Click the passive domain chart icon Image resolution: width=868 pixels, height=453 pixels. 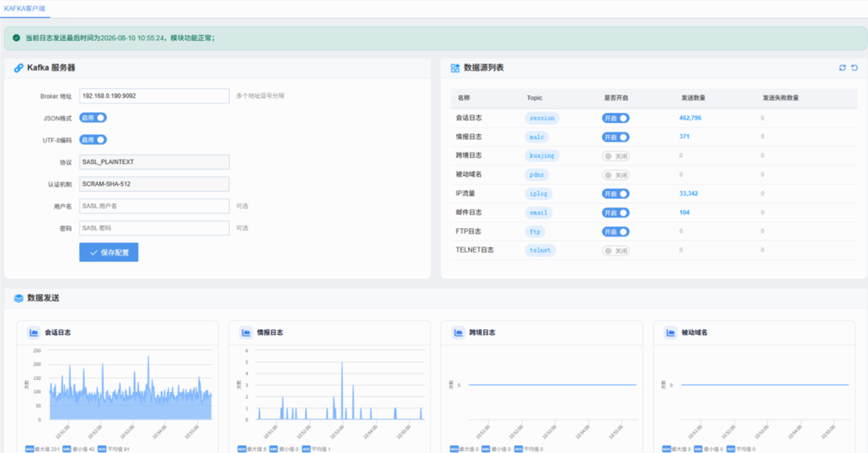(670, 333)
